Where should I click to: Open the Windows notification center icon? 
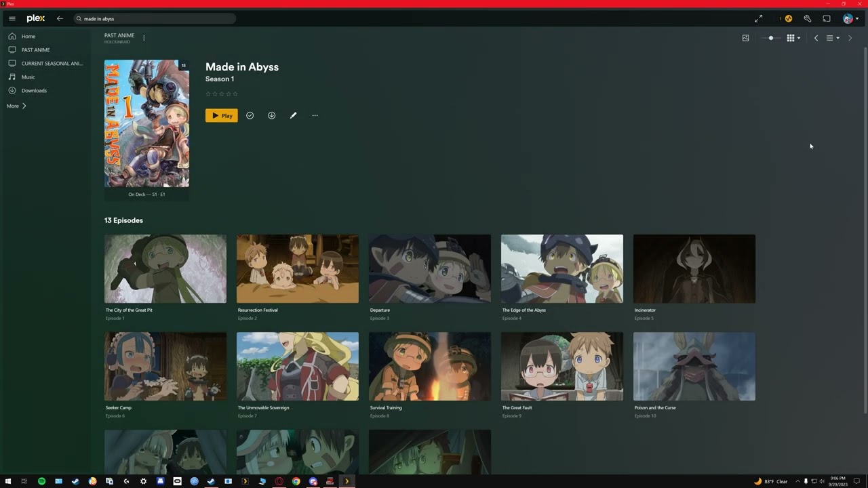click(857, 481)
